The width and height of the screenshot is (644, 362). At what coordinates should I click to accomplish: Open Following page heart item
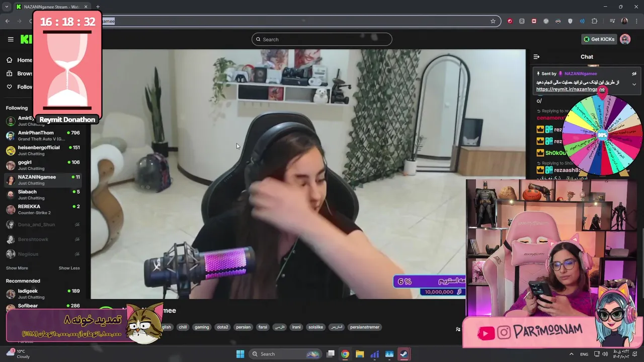(x=19, y=87)
